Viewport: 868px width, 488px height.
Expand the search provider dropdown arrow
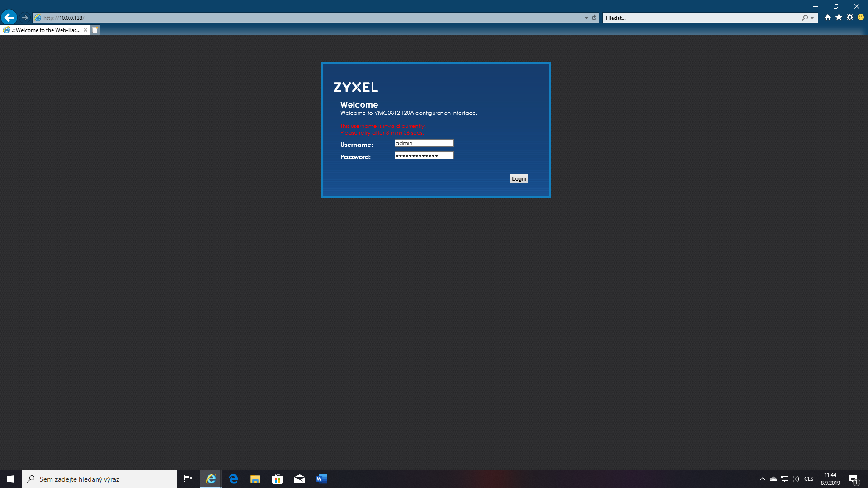point(812,18)
